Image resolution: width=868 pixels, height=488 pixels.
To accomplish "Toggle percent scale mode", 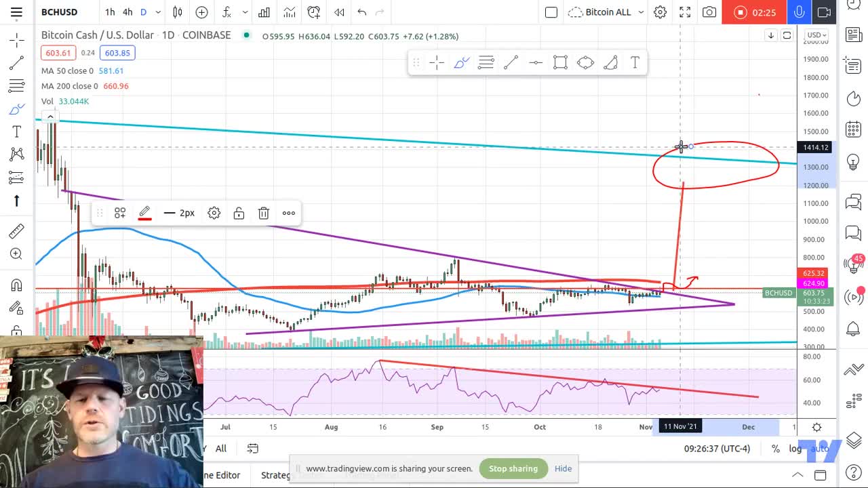I will pos(775,449).
